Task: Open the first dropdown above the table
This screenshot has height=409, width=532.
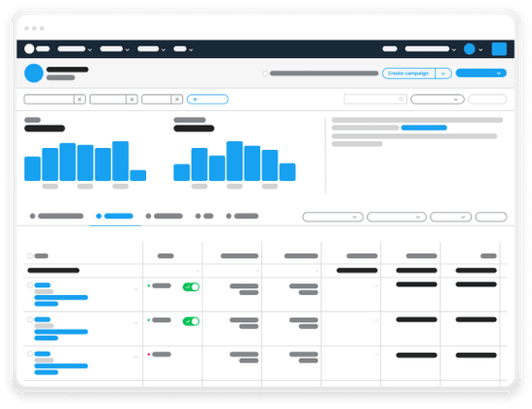Action: 333,217
